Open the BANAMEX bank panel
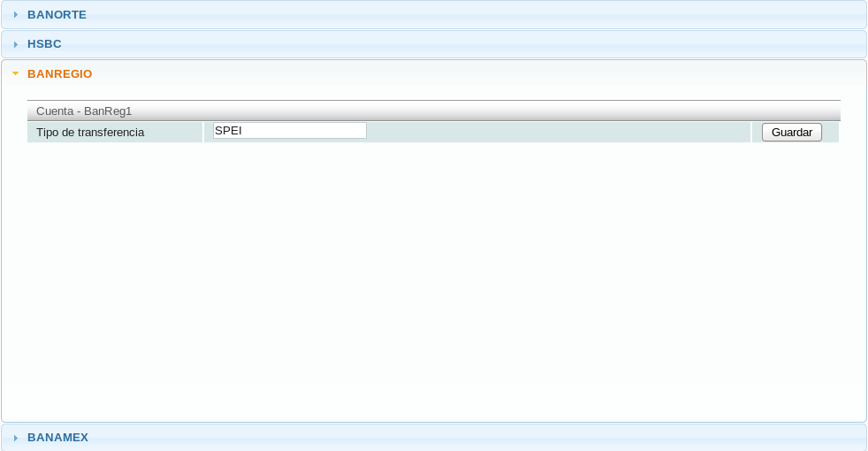 (57, 438)
